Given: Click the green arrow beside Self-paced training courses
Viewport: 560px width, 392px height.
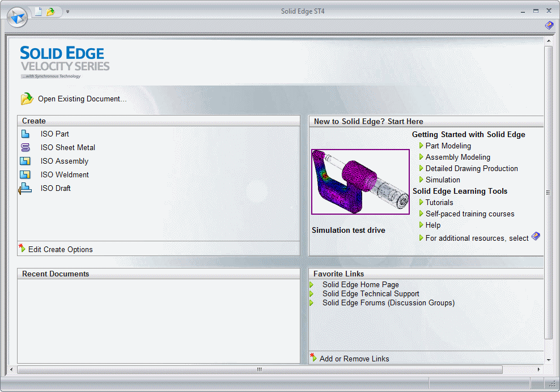Looking at the screenshot, I should coord(421,214).
